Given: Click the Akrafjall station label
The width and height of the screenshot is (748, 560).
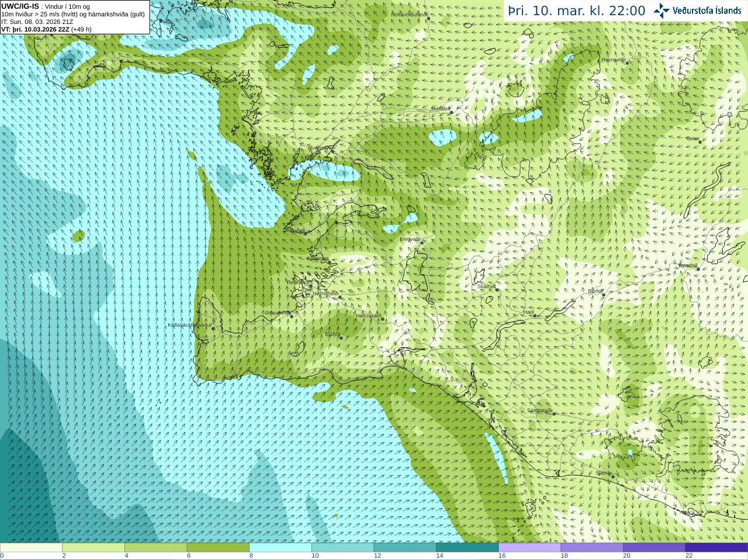Looking at the screenshot, I should [295, 230].
